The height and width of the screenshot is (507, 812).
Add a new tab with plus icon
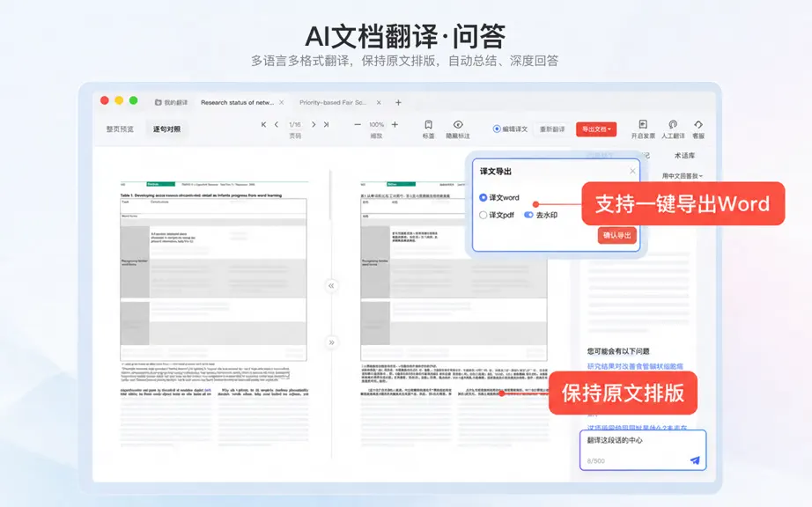tap(398, 102)
